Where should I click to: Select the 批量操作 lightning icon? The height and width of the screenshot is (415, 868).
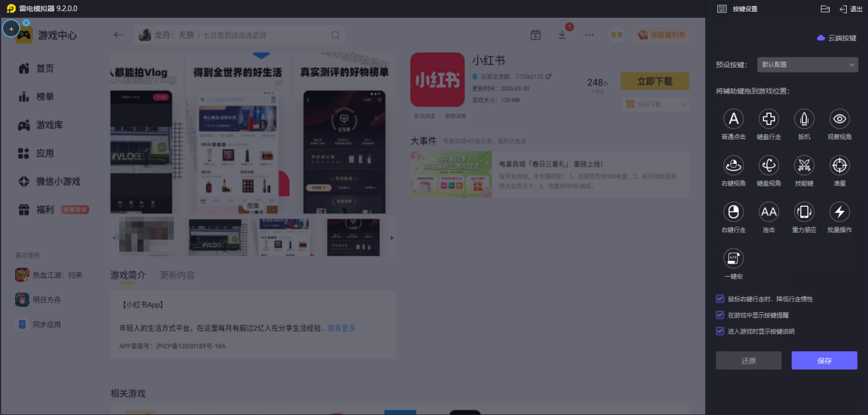tap(840, 212)
